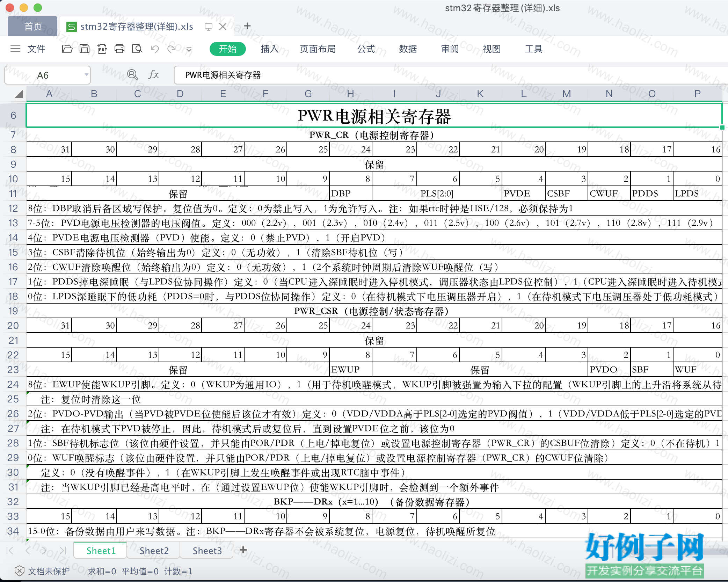Open the 工具 ribbon tab
Viewport: 728px width, 582px height.
(x=534, y=49)
